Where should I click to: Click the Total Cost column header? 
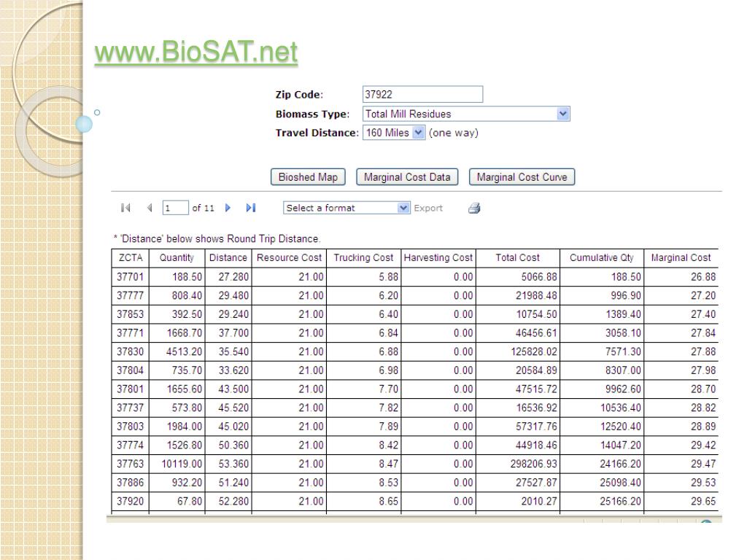coord(518,257)
